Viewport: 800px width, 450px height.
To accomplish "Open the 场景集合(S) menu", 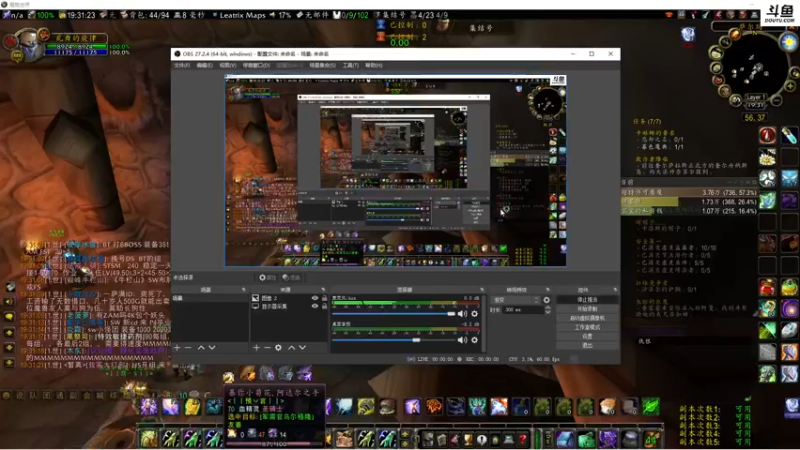I will [x=322, y=65].
